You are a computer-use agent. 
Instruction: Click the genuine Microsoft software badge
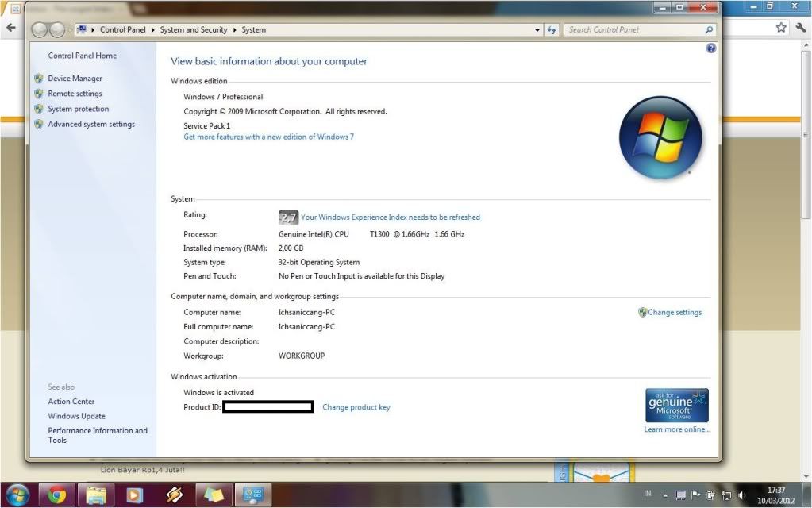click(x=677, y=406)
